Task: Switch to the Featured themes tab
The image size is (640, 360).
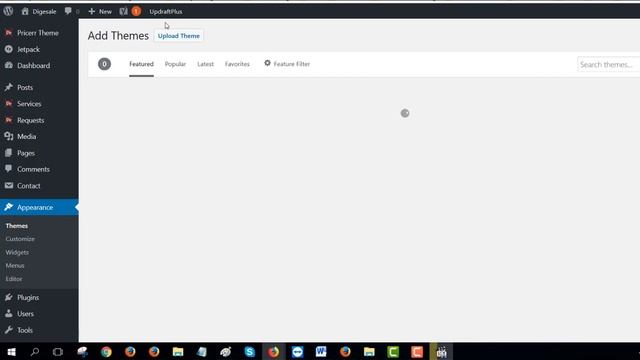Action: point(141,64)
